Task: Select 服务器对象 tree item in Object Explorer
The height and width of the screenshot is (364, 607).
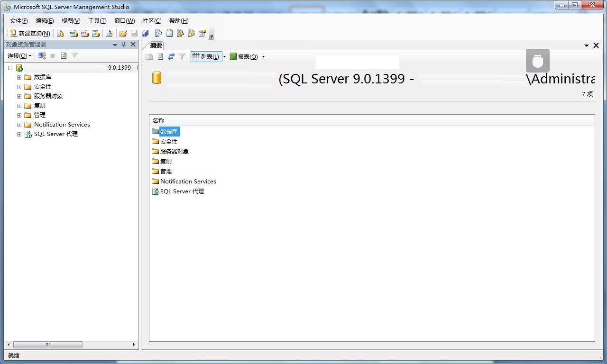Action: tap(48, 96)
